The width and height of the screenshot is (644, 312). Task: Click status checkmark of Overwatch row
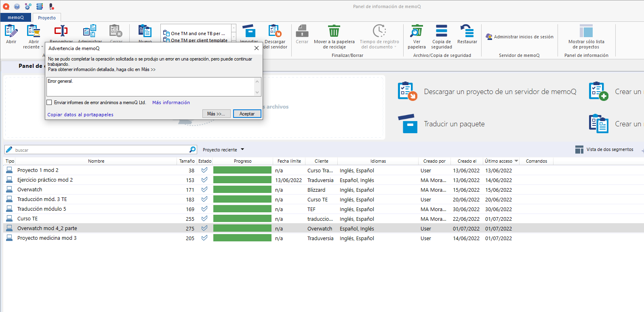[204, 189]
